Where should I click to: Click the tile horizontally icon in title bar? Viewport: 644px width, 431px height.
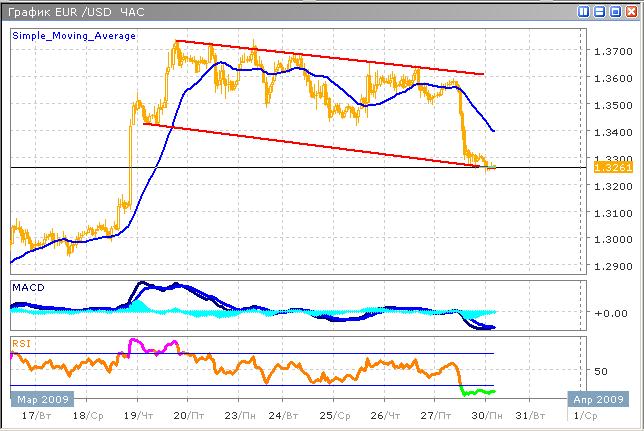pyautogui.click(x=601, y=11)
